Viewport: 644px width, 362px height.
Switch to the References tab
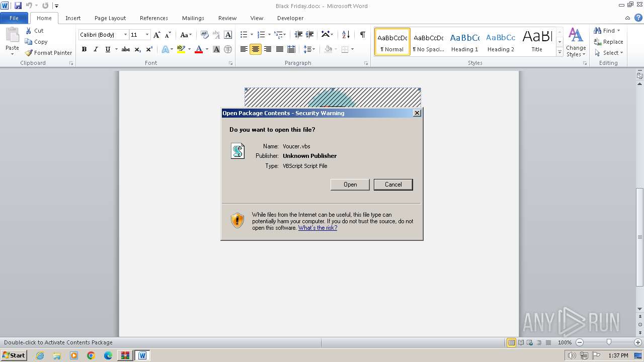click(x=154, y=18)
